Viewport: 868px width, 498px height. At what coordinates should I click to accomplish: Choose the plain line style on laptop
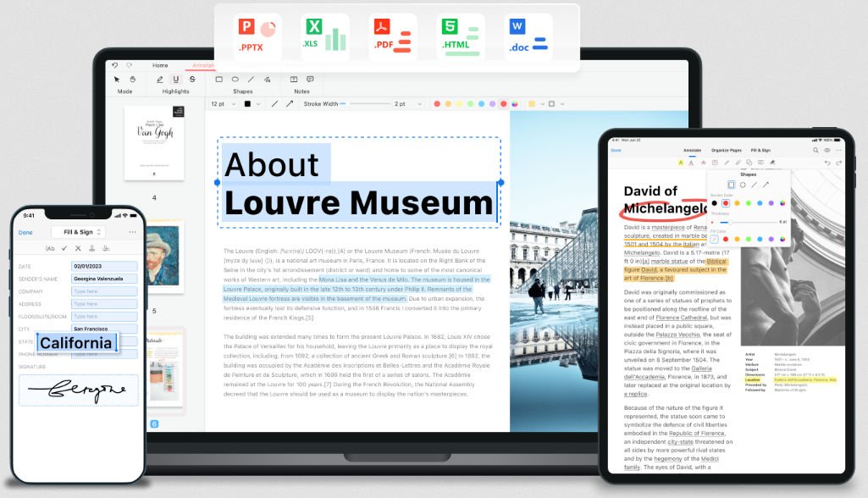pos(274,103)
